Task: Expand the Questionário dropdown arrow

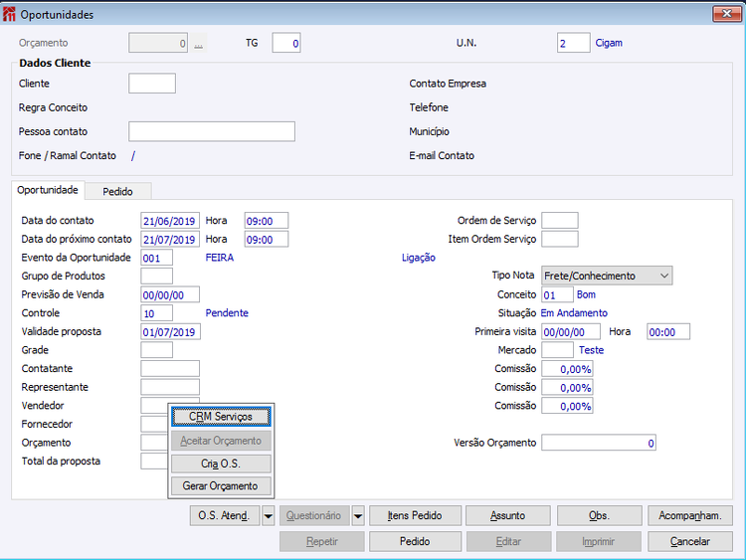Action: tap(358, 516)
